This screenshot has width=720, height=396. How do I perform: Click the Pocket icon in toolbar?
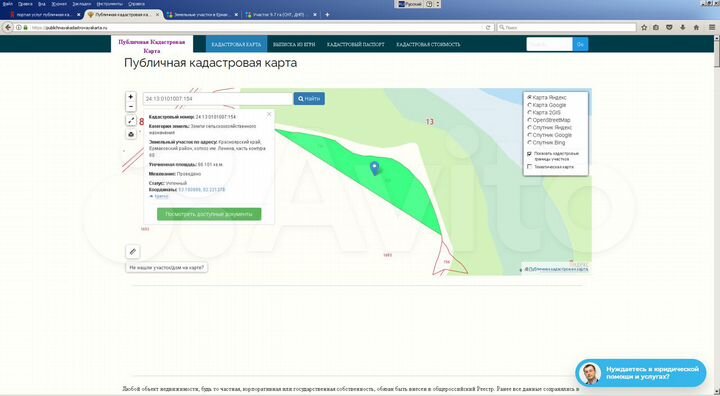pos(669,28)
